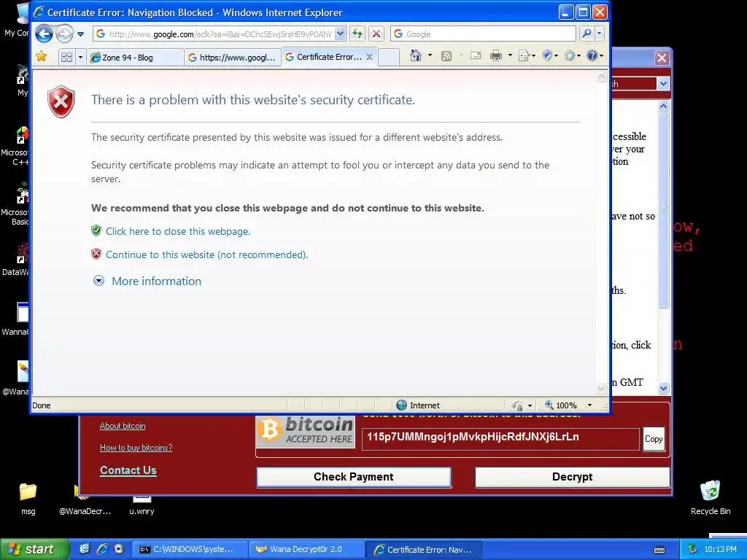
Task: Click the Decrypt button
Action: point(572,477)
